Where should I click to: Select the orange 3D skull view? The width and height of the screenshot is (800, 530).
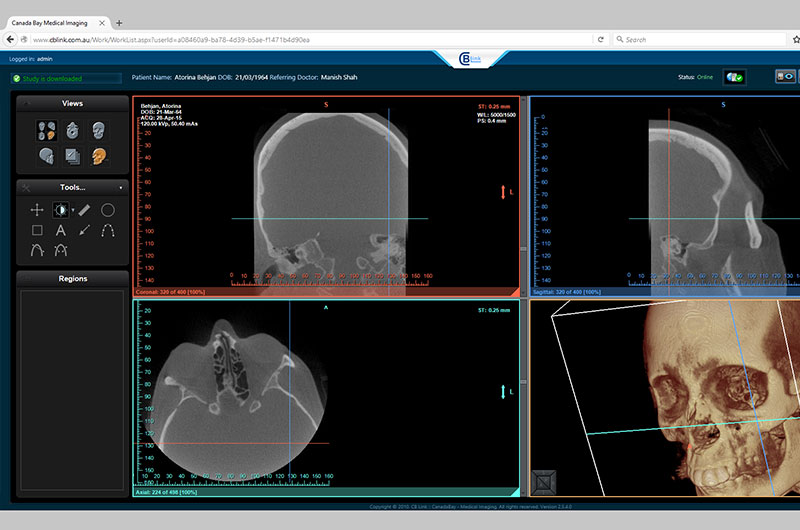(99, 157)
